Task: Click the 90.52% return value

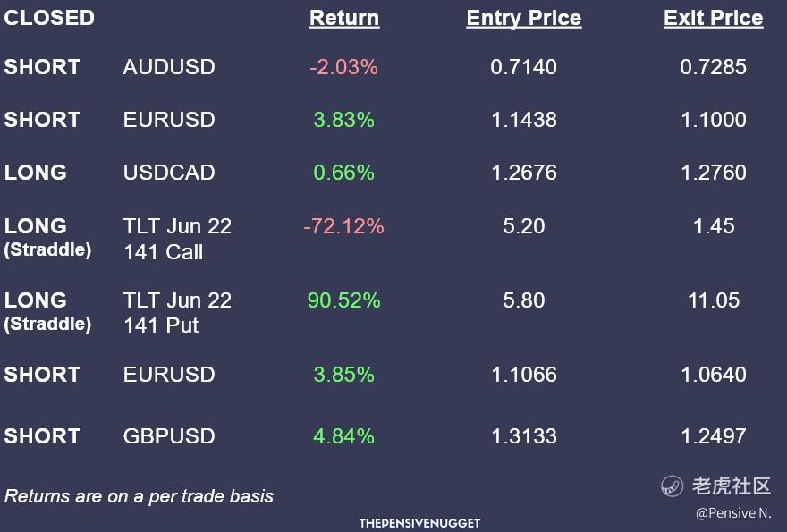Action: tap(343, 300)
